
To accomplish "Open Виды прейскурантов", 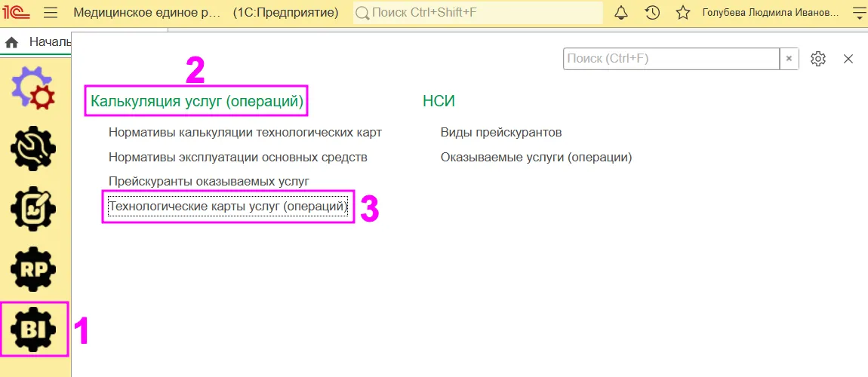I will (x=501, y=133).
